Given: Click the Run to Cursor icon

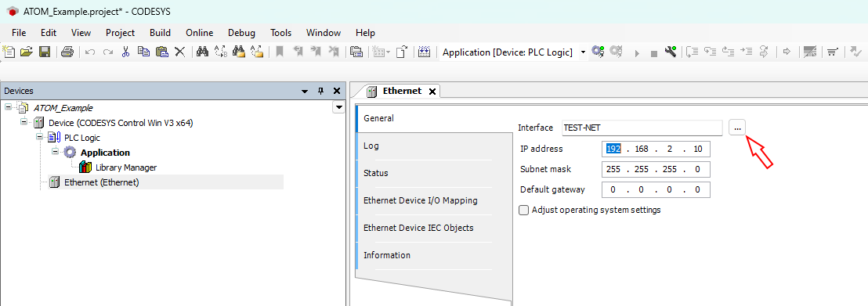Looking at the screenshot, I should (747, 52).
